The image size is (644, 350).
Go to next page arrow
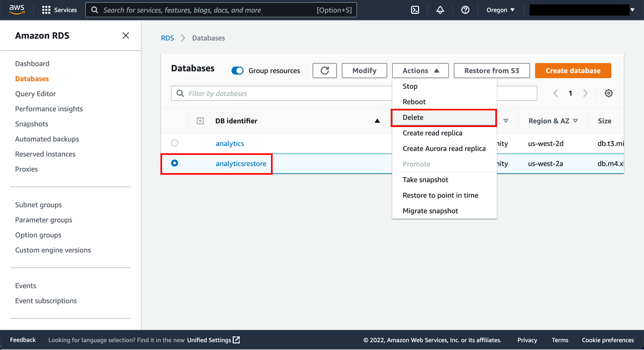tap(585, 93)
